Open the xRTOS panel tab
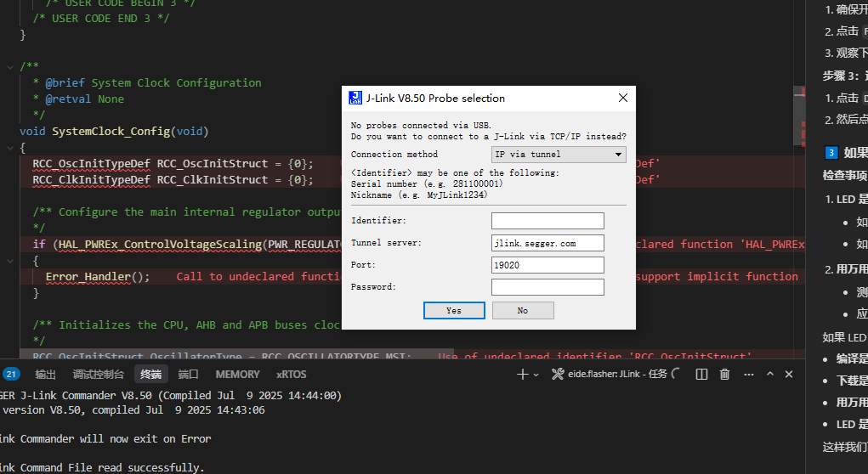Viewport: 868px width, 474px height. [292, 375]
